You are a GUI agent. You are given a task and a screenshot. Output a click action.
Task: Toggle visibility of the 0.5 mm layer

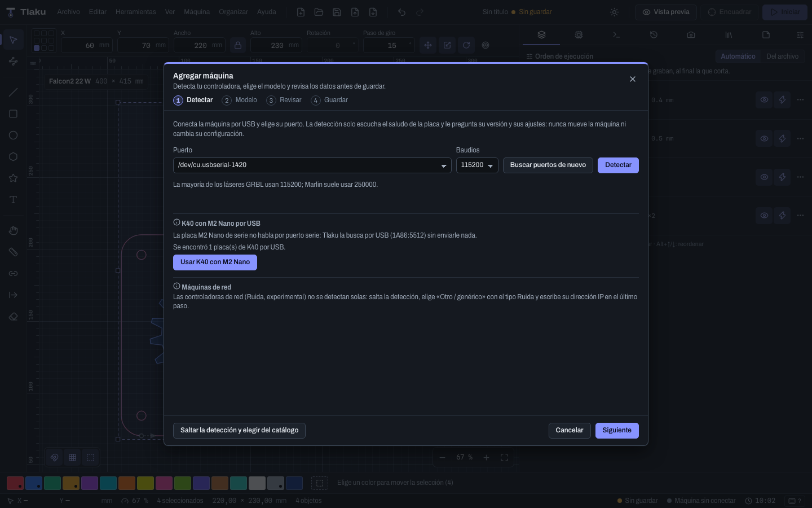(764, 138)
